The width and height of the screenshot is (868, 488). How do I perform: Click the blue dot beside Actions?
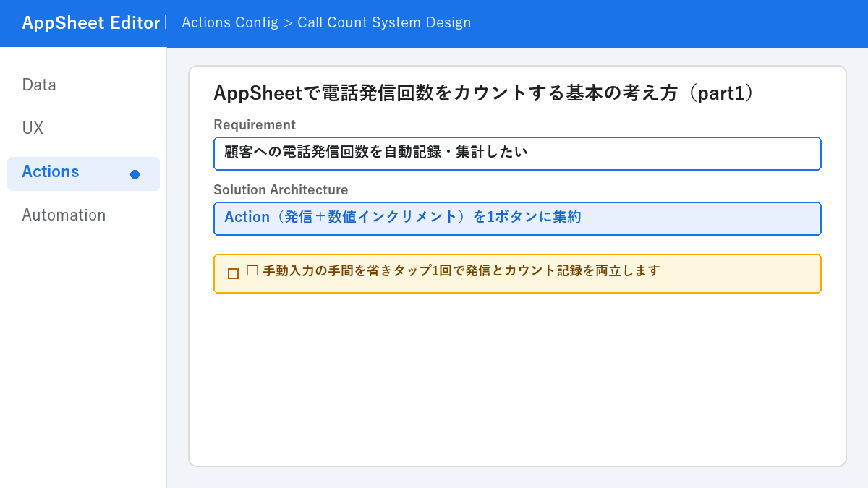pyautogui.click(x=135, y=174)
